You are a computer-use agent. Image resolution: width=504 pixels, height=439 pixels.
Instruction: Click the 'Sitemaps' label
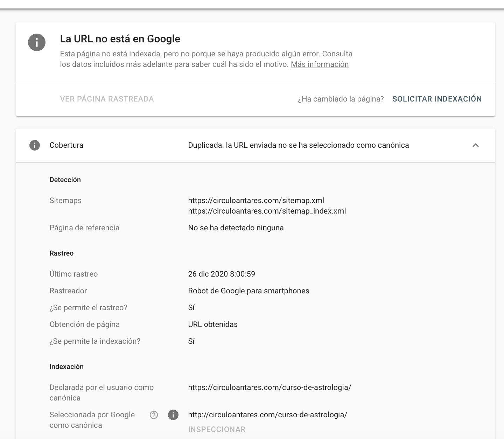[x=65, y=201]
